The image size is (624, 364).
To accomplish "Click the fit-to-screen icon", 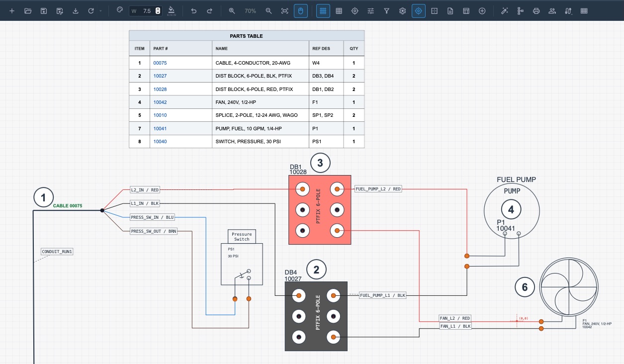I will coord(285,11).
